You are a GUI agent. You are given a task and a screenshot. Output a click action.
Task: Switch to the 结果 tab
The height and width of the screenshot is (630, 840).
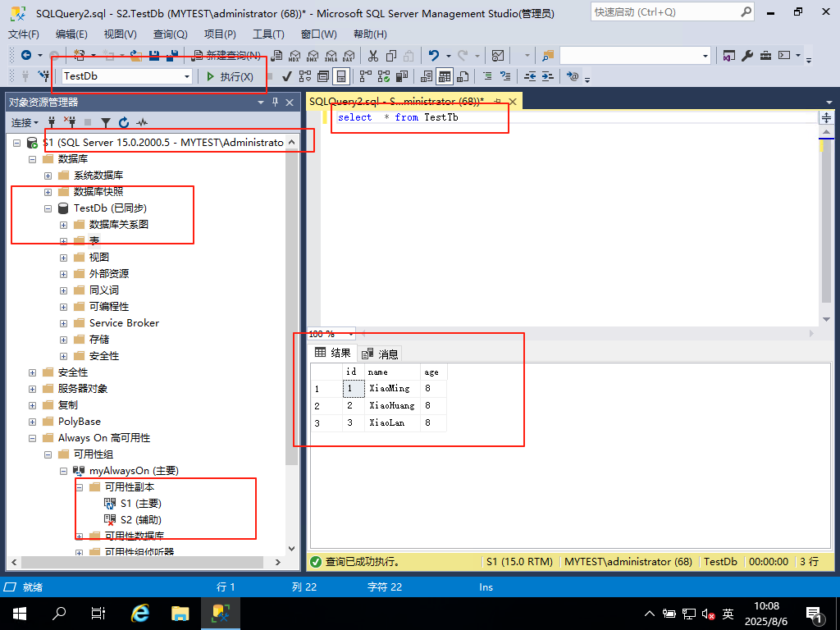(333, 353)
